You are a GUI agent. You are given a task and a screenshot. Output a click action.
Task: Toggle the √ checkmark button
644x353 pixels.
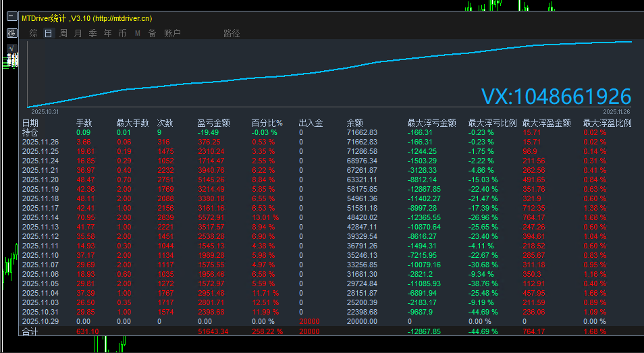coord(12,48)
